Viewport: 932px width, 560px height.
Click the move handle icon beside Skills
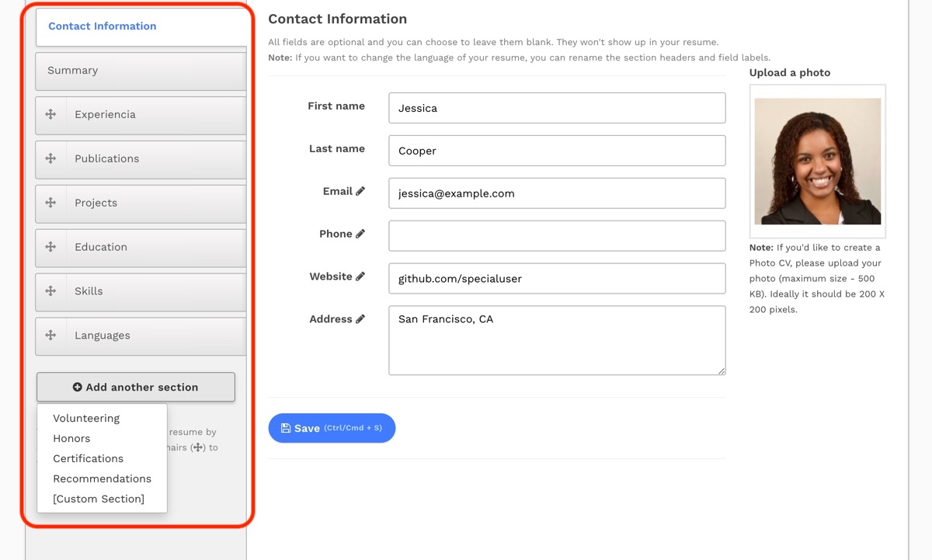click(50, 291)
